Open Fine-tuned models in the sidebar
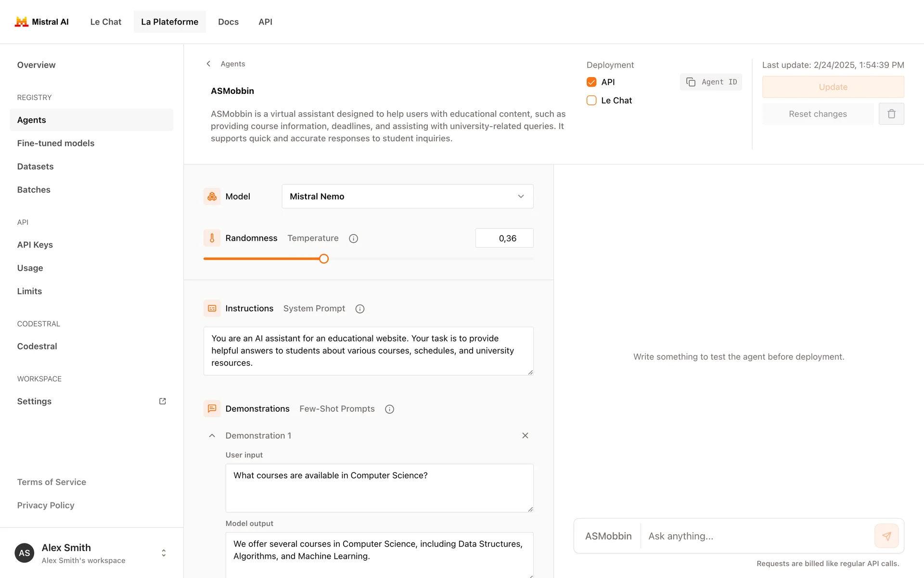The height and width of the screenshot is (578, 924). tap(56, 143)
